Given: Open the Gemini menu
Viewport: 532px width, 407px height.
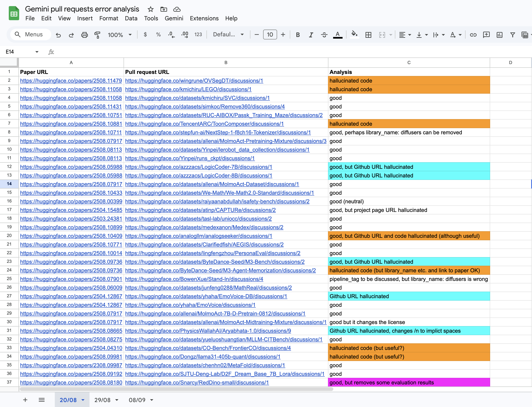Looking at the screenshot, I should tap(174, 18).
